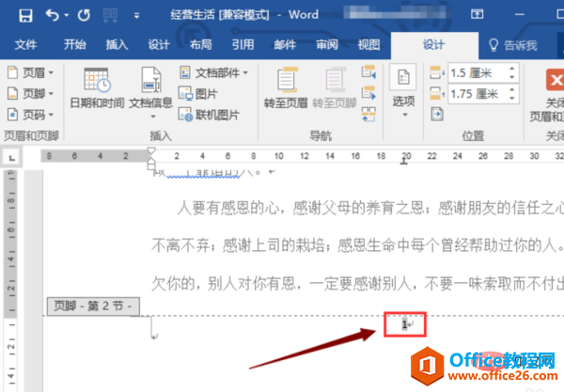
Task: Click the 文档信息 document icon
Action: 150,81
